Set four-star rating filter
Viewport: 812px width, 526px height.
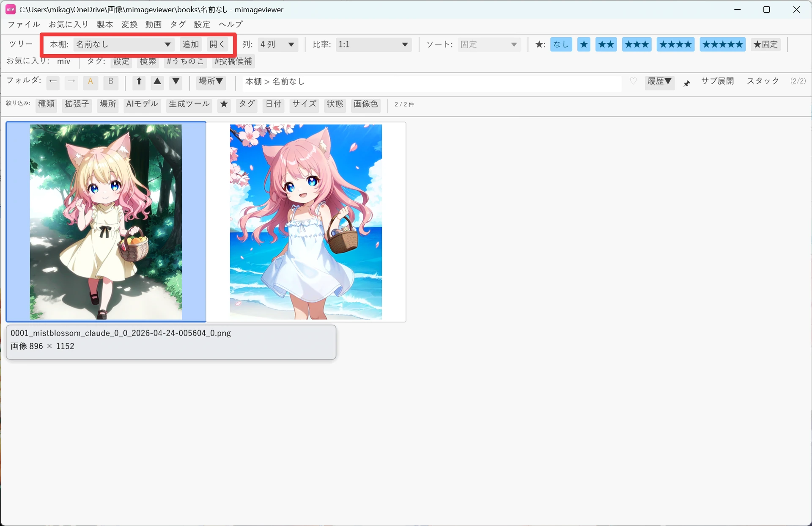click(675, 44)
